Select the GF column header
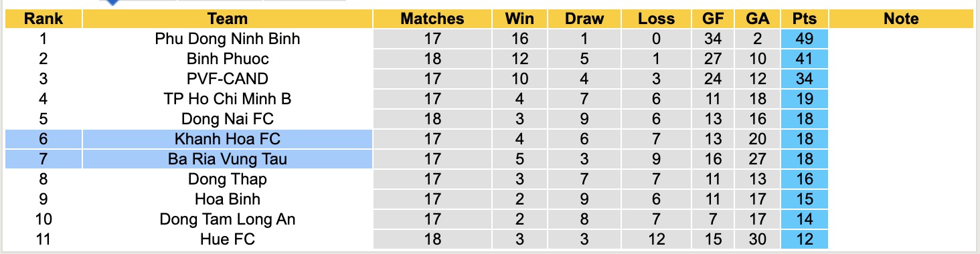Screen dimensions: 980x254 [713, 19]
